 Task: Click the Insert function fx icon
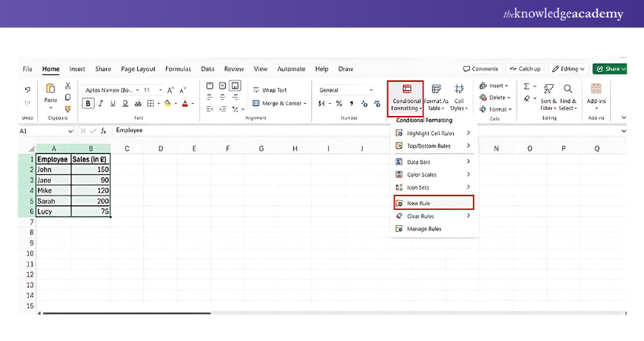(x=104, y=130)
